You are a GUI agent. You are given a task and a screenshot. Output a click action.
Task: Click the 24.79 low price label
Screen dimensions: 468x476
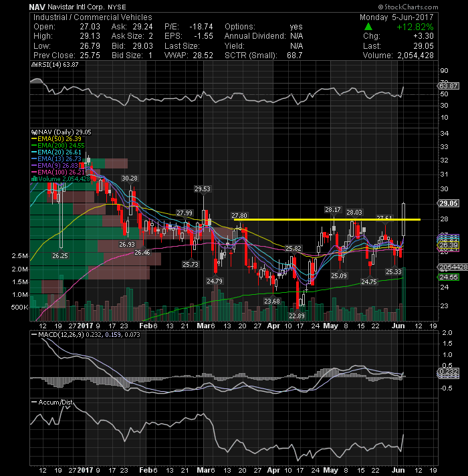click(x=215, y=281)
